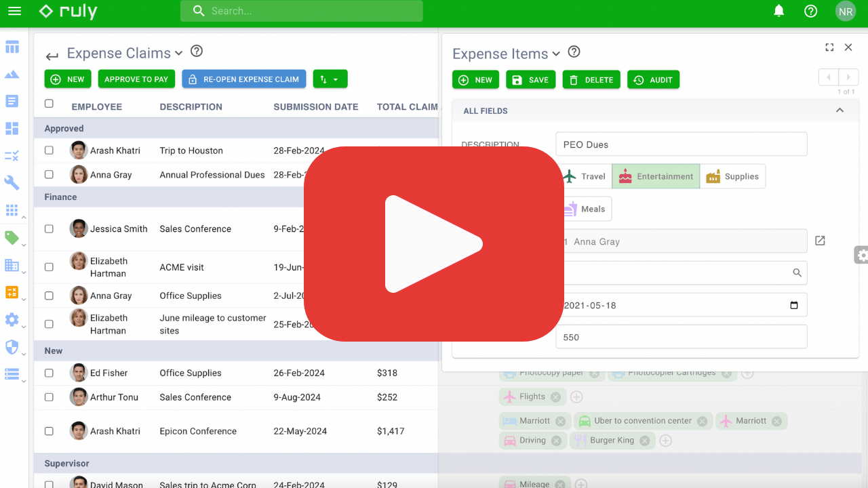Image resolution: width=868 pixels, height=488 pixels.
Task: Open the wrench tools icon in sidebar
Action: click(12, 183)
